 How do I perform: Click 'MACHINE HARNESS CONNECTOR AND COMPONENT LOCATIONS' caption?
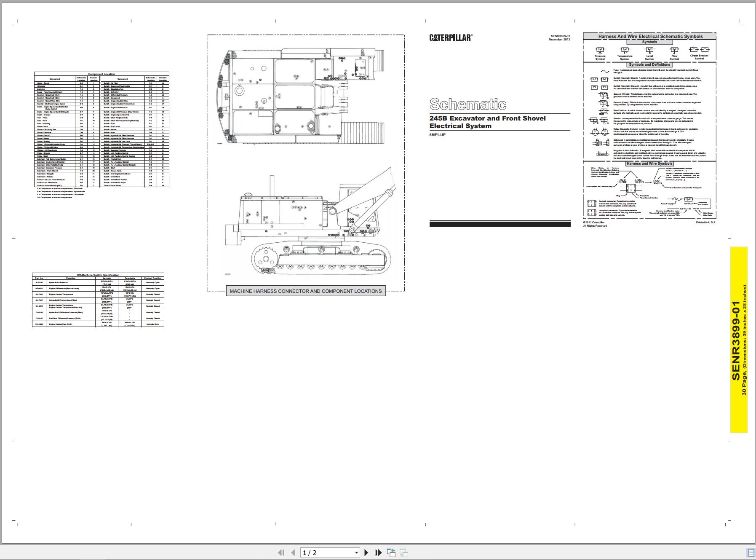(306, 291)
